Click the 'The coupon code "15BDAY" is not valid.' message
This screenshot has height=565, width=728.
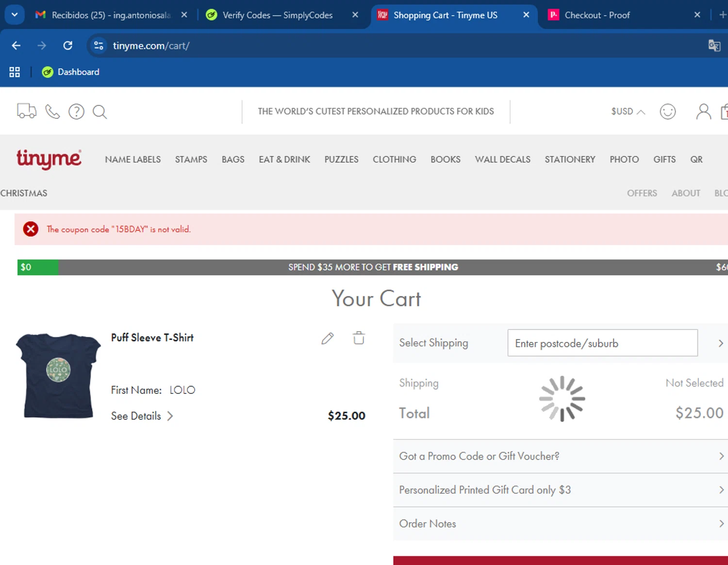(118, 229)
